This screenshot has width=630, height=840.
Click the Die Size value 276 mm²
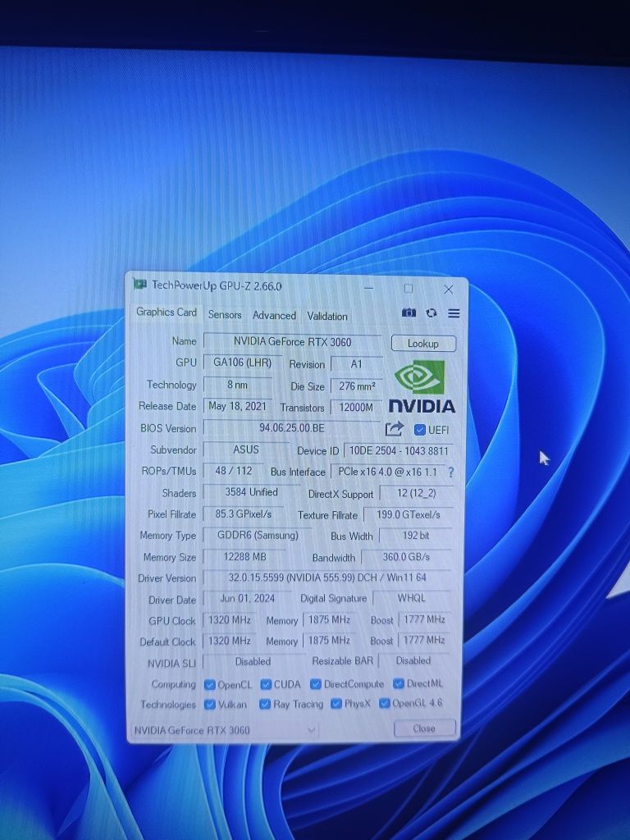(357, 386)
